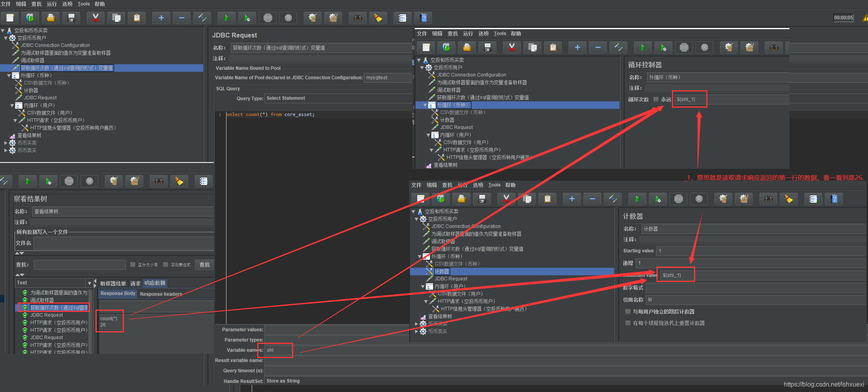
Task: Click Paste clipboard icon in main toolbar
Action: 137,18
